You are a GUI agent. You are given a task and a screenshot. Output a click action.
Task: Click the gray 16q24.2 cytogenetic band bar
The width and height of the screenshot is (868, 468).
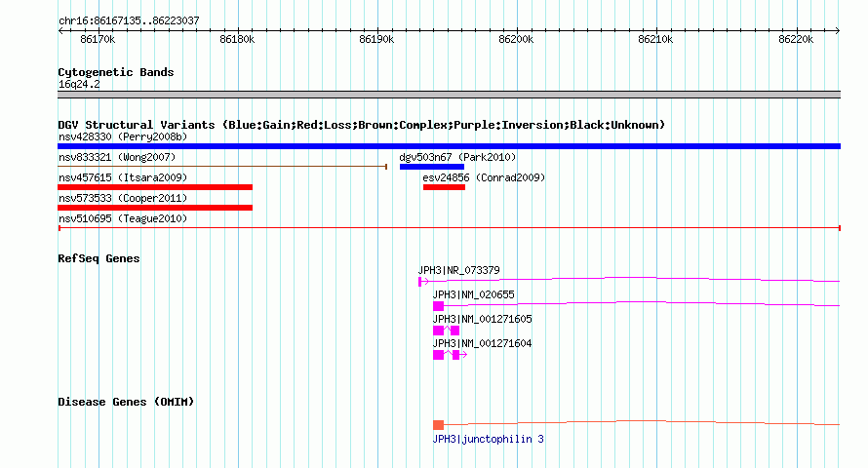click(449, 95)
